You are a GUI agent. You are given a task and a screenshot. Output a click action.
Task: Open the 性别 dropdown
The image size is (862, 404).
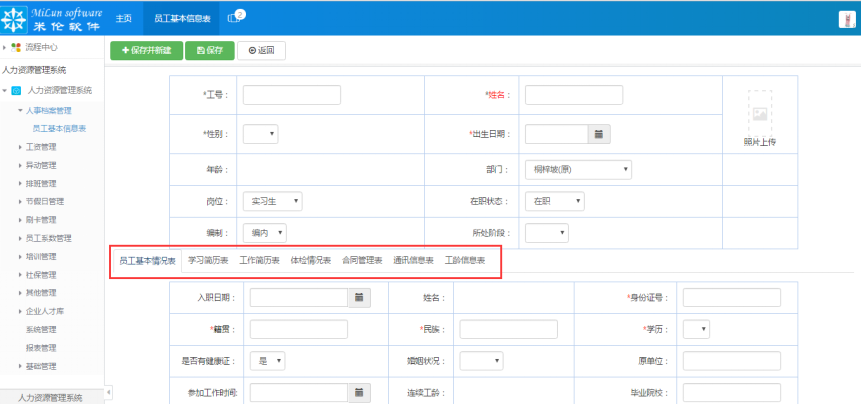260,133
